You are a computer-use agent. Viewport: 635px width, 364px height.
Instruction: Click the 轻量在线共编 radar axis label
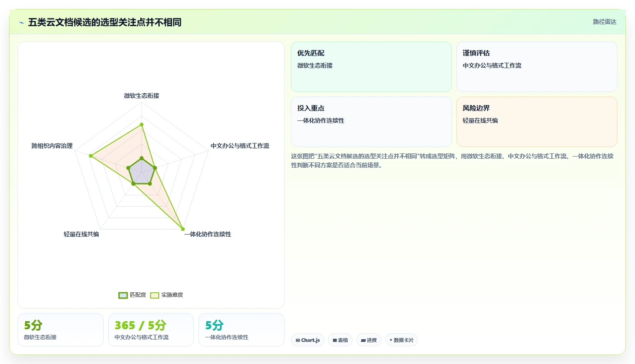point(81,234)
